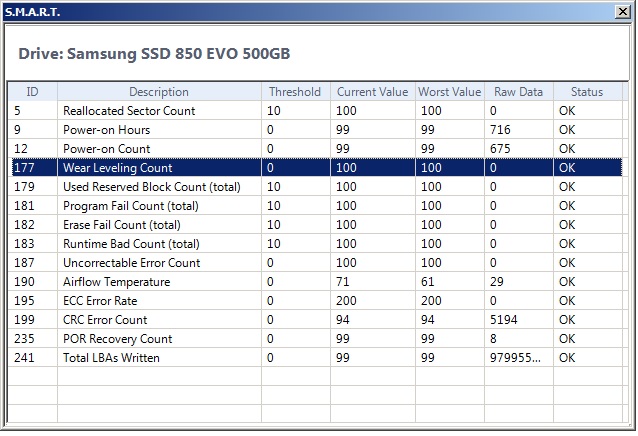Select the Uncorrectable Error Count row
The image size is (638, 436).
[x=315, y=263]
